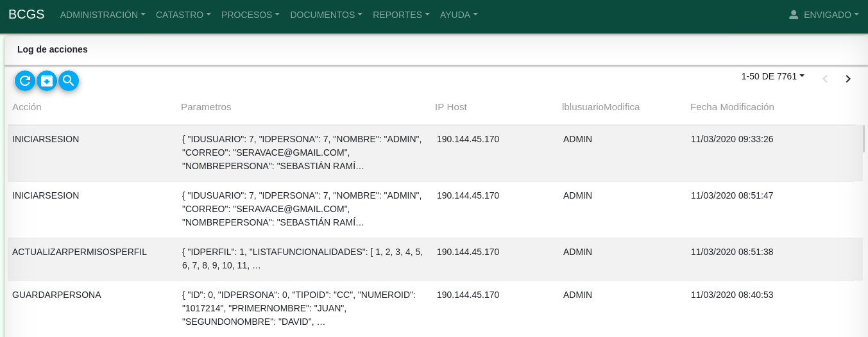
Task: Open the REPORTES menu
Action: [x=401, y=15]
